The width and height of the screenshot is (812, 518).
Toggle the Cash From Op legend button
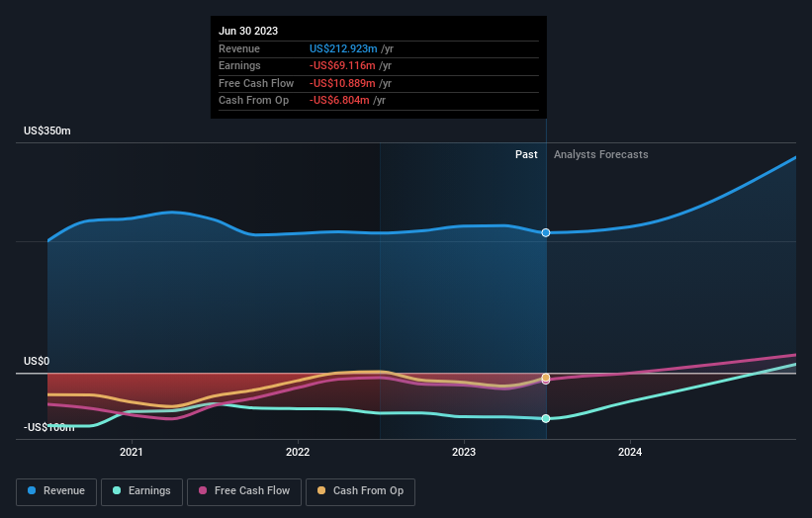point(360,491)
